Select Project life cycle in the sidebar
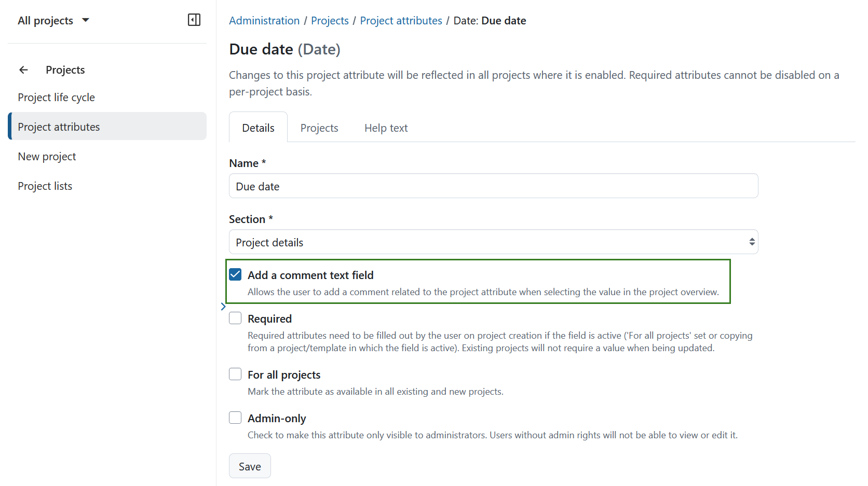The image size is (868, 486). [56, 97]
